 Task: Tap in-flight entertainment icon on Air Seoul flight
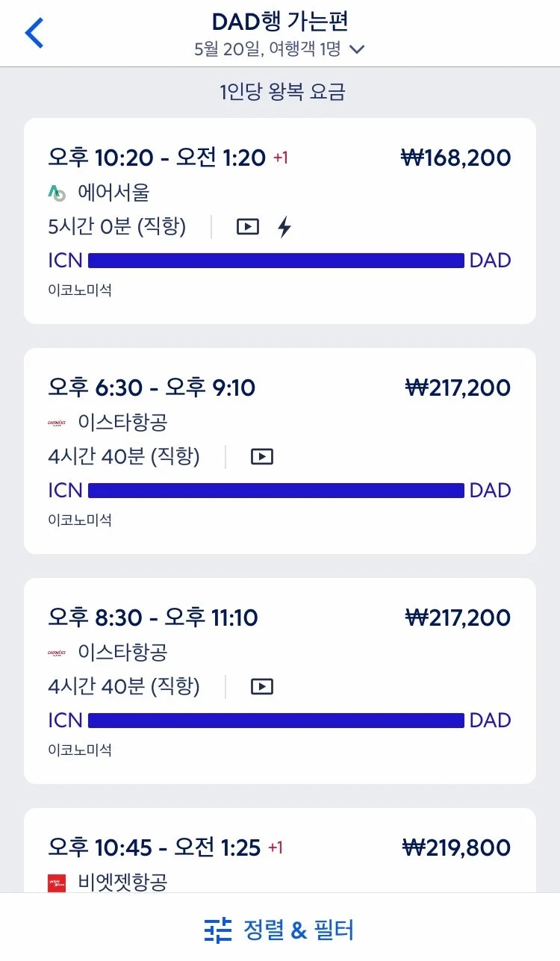[x=248, y=227]
